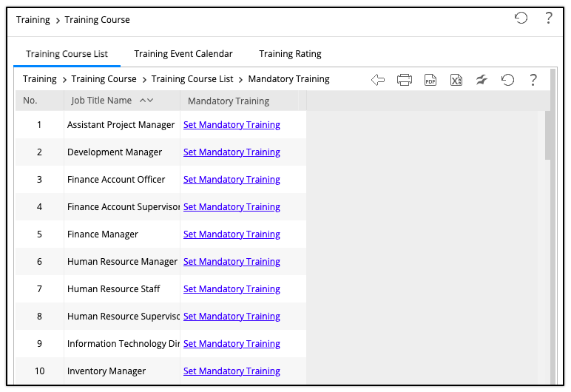
Task: Switch to Training Course List tab
Action: (x=67, y=54)
